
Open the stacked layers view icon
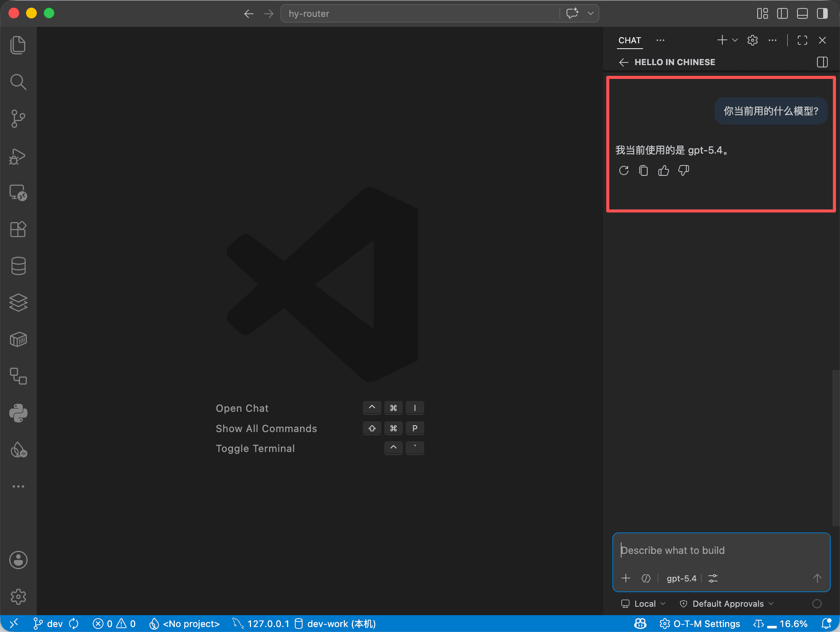tap(18, 303)
